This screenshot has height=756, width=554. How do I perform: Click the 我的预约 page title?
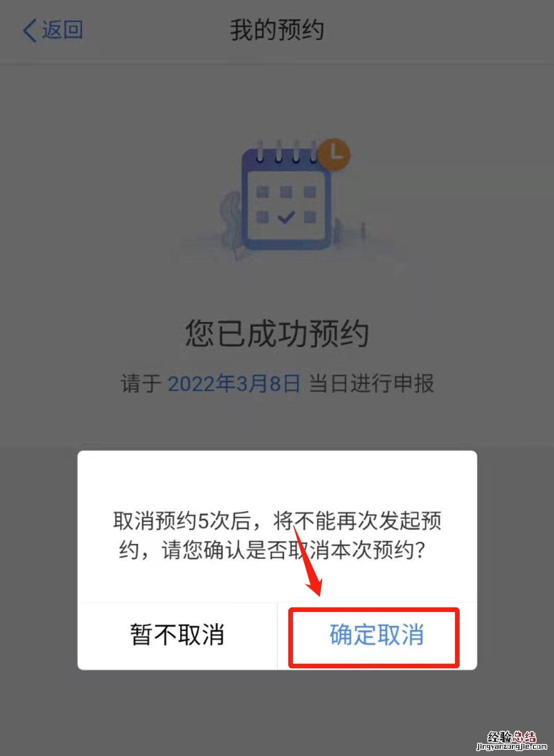pos(277,30)
